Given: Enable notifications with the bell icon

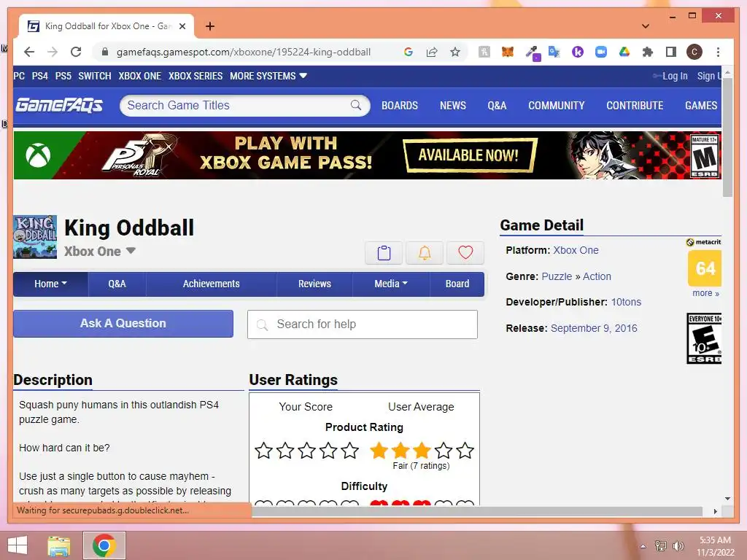Looking at the screenshot, I should tap(425, 252).
